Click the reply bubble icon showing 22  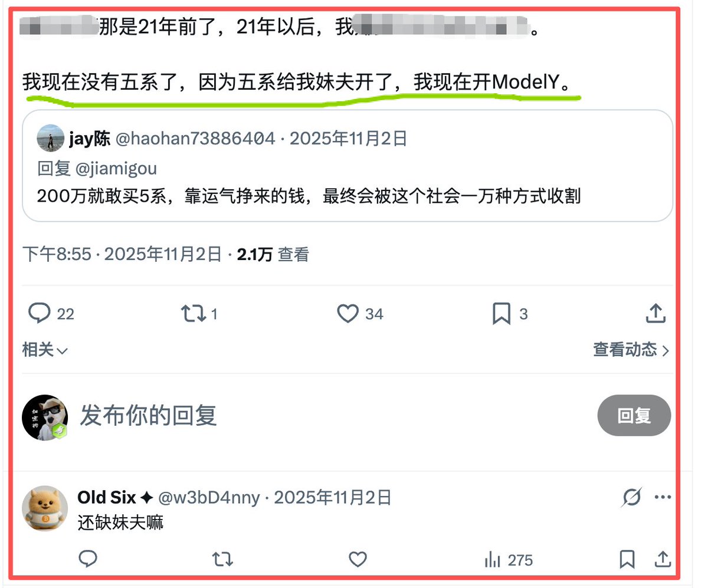pos(39,313)
